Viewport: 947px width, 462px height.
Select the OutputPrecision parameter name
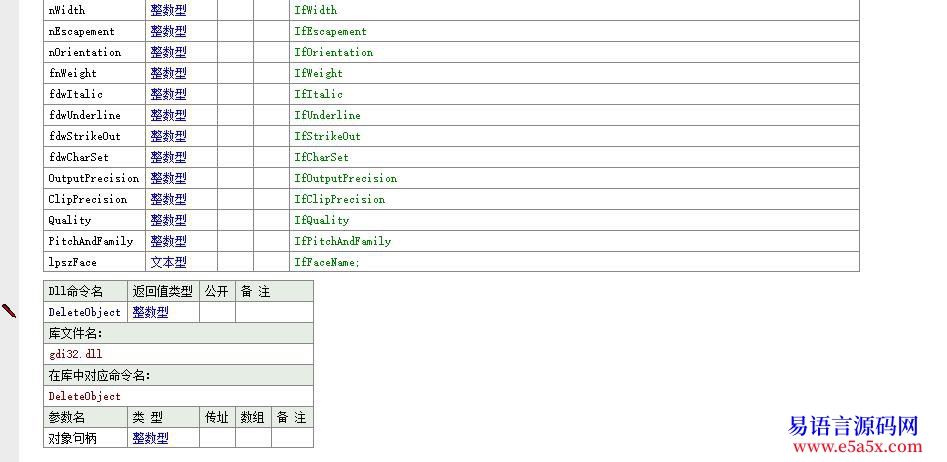tap(93, 178)
